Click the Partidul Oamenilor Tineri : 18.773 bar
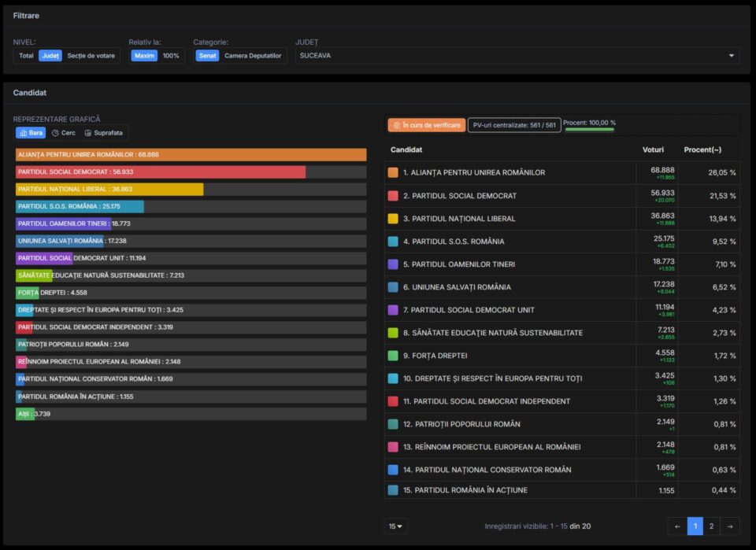The image size is (756, 550). tap(63, 224)
